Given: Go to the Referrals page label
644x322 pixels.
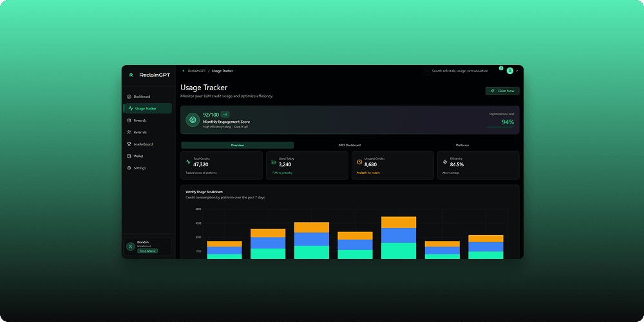Looking at the screenshot, I should pos(140,132).
